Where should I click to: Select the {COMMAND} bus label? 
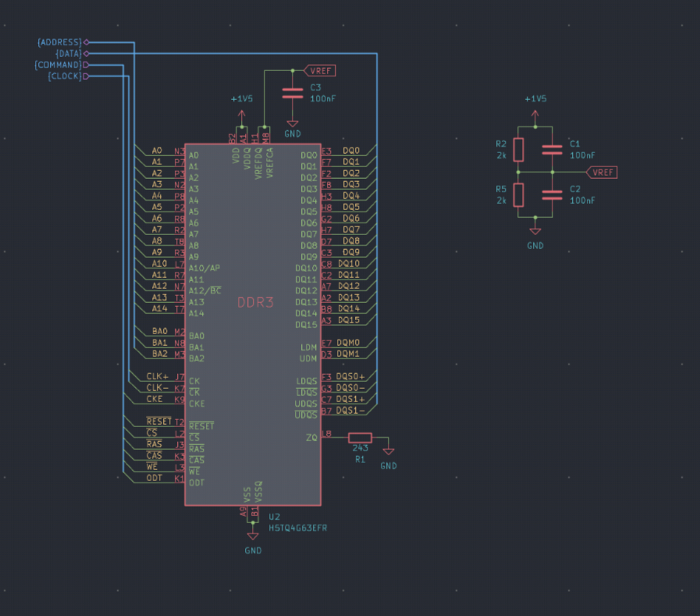58,65
